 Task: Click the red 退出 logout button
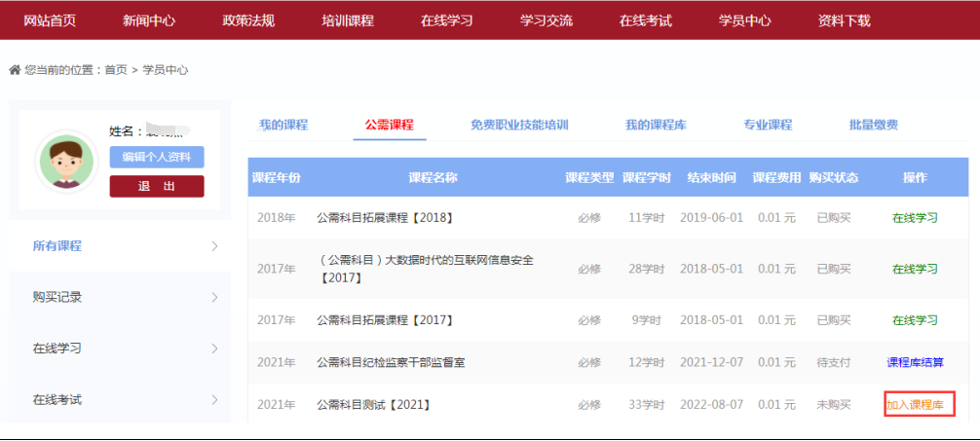[157, 187]
